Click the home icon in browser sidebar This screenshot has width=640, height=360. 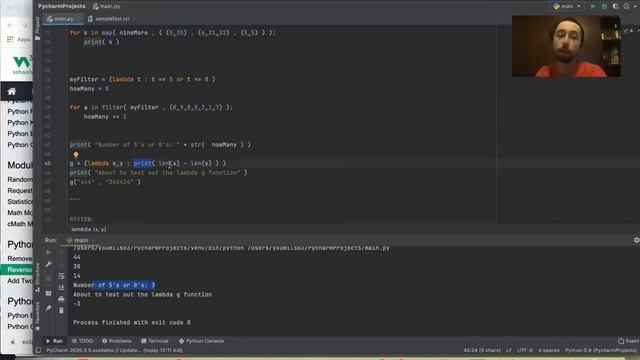[x=12, y=91]
